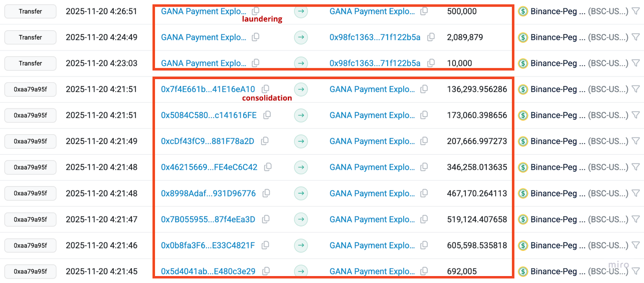Viewport: 644px width, 283px height.
Task: Copy GANA sender address in 2,089,879 row
Action: [256, 37]
